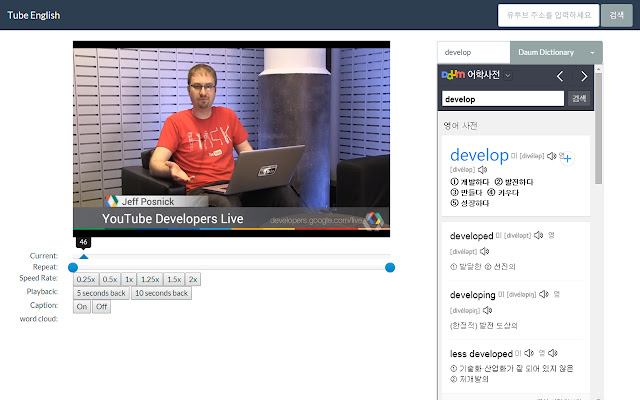Set speed rate to 1.25x

(x=150, y=279)
